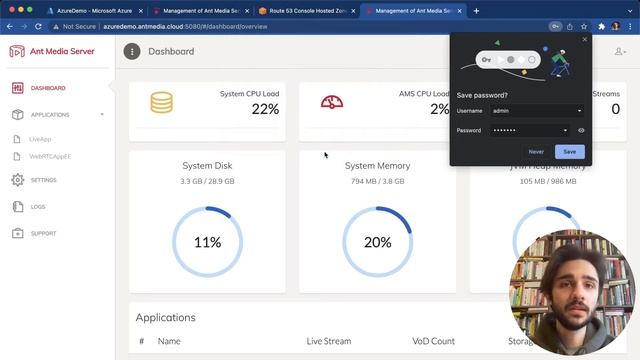Switch to the second Management of Ant Media tab
The width and height of the screenshot is (640, 360).
[x=413, y=11]
